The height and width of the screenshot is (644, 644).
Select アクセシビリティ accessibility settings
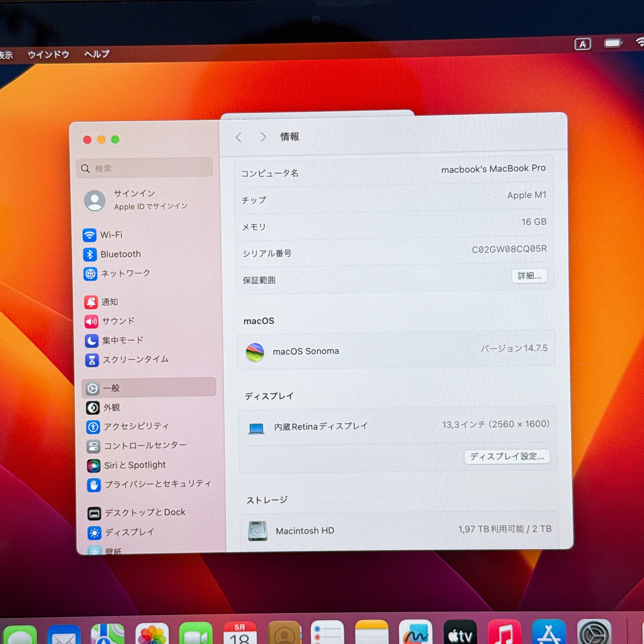pyautogui.click(x=136, y=427)
